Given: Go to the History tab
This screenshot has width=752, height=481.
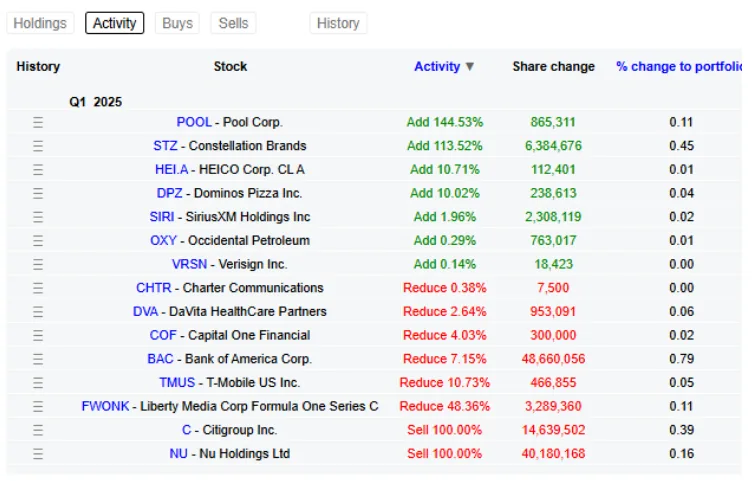Looking at the screenshot, I should [x=338, y=23].
